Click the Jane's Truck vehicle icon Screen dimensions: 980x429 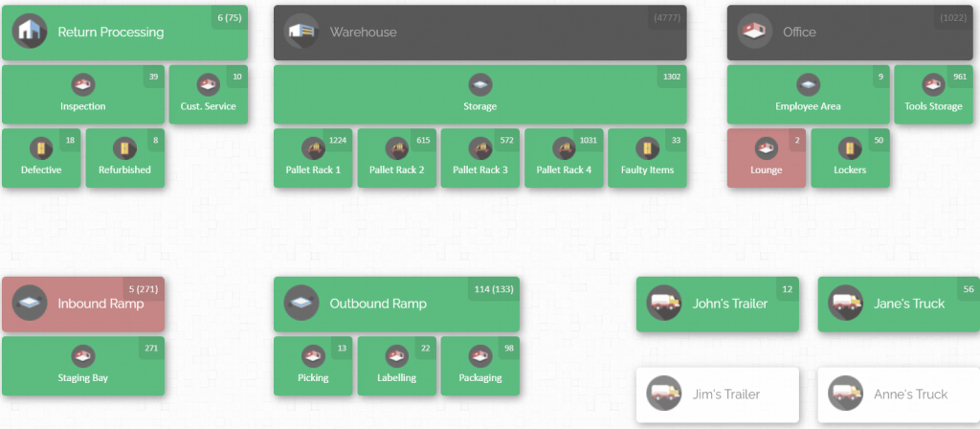coord(846,304)
